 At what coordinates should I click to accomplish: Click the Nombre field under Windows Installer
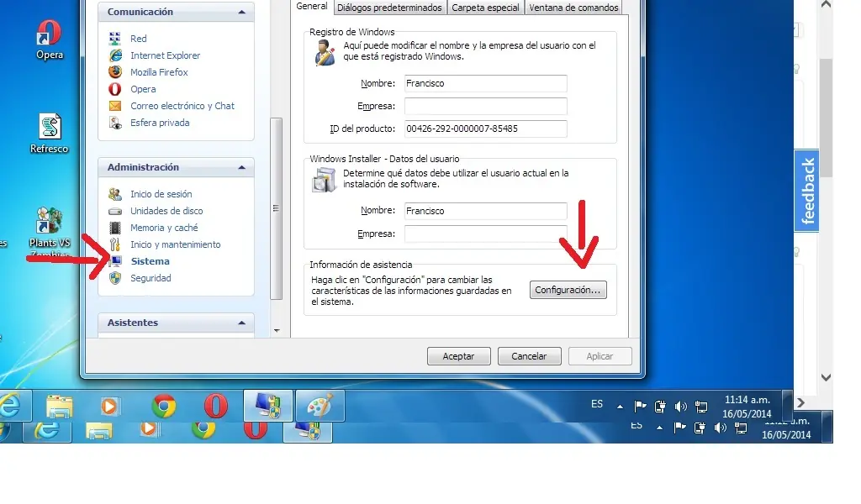click(x=485, y=211)
